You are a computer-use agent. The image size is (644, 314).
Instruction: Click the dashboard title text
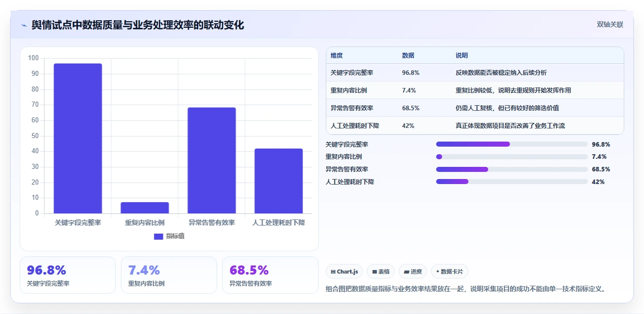click(138, 25)
